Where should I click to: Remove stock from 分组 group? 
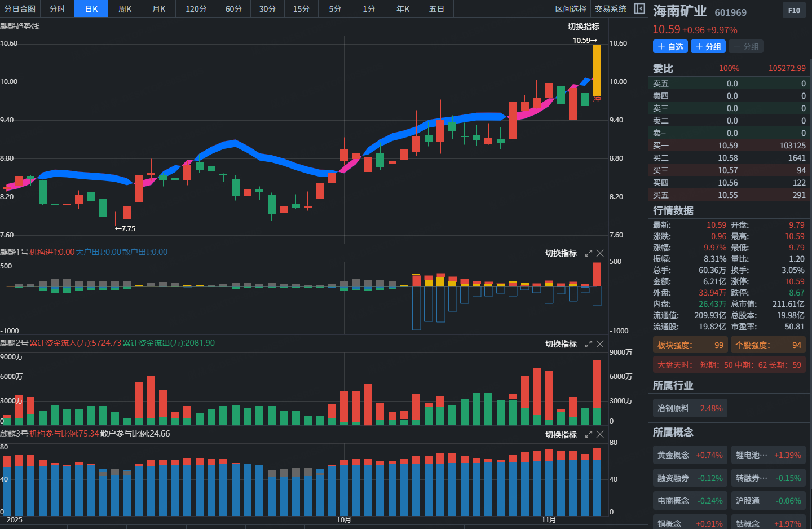[x=745, y=47]
